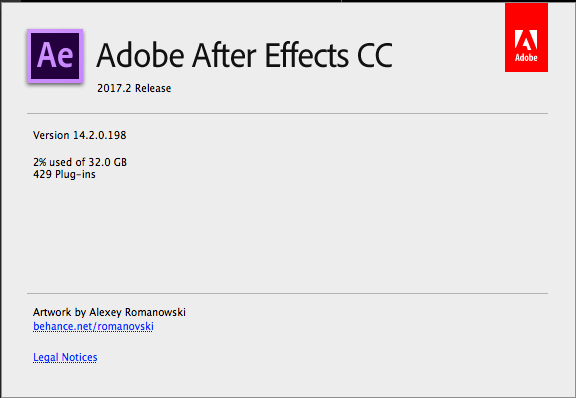Click the word After in the title
Viewport: 576px width, 398px height.
point(224,55)
